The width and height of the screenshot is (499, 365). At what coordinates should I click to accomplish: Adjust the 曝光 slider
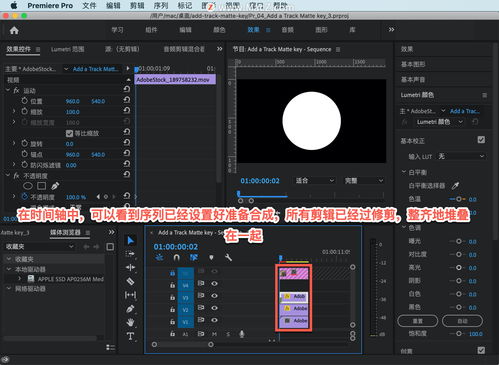point(458,241)
